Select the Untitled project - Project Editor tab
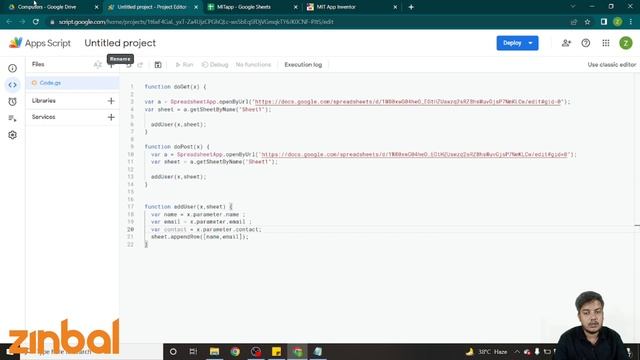The image size is (640, 360). pyautogui.click(x=152, y=7)
